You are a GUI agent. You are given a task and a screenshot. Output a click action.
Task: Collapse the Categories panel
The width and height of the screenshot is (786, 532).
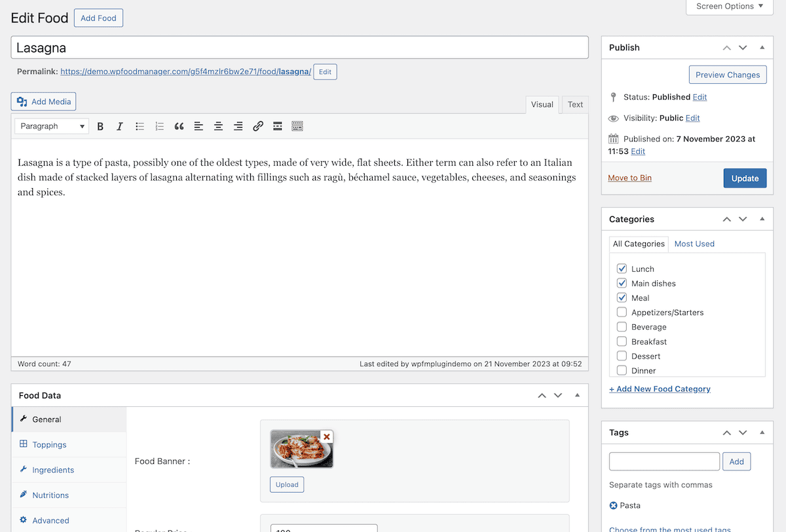[762, 219]
